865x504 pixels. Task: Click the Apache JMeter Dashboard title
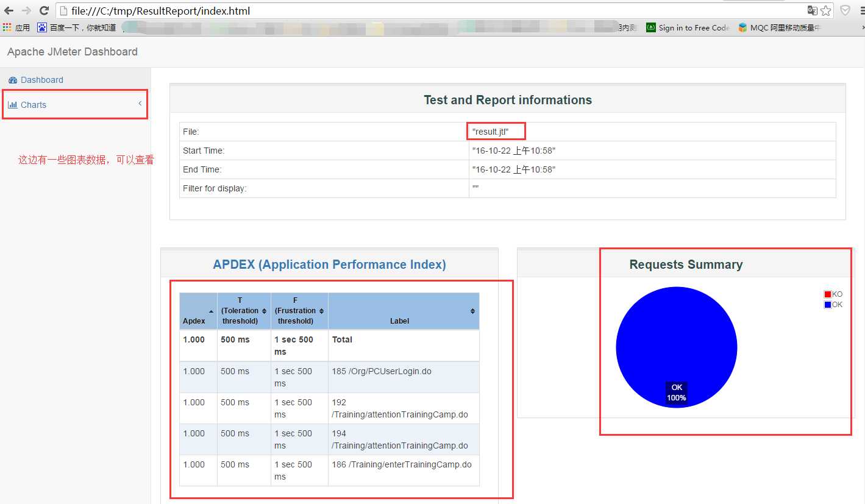(73, 52)
